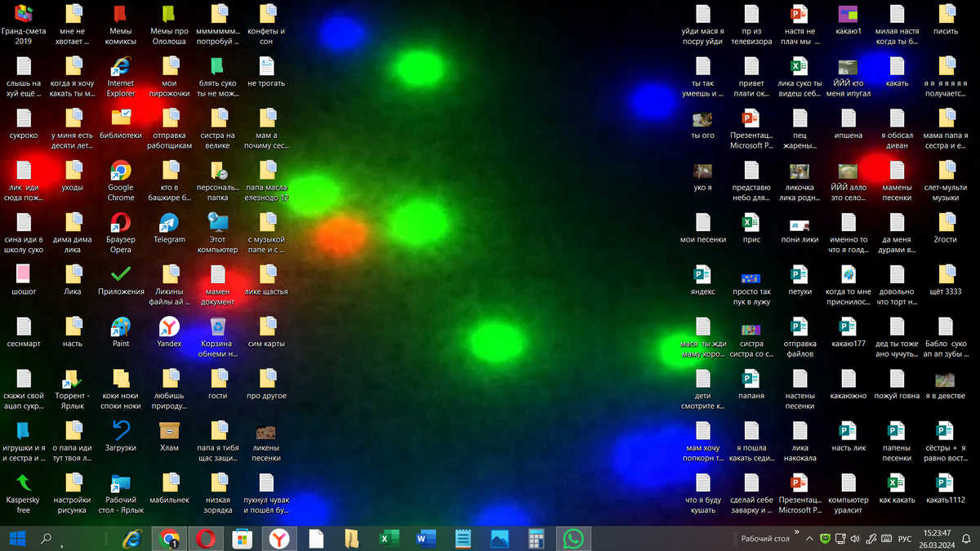Open Internet Explorer from the taskbar
This screenshot has width=980, height=551.
point(131,539)
